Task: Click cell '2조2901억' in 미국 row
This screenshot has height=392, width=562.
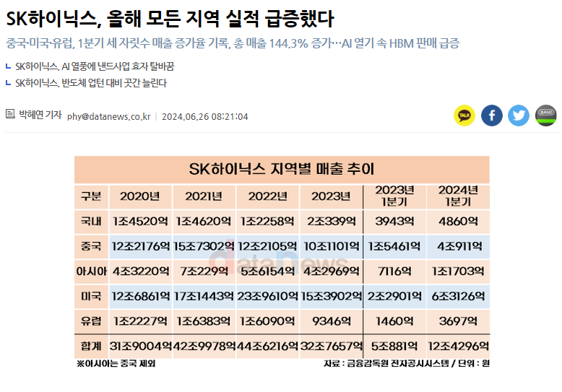Action: point(394,296)
